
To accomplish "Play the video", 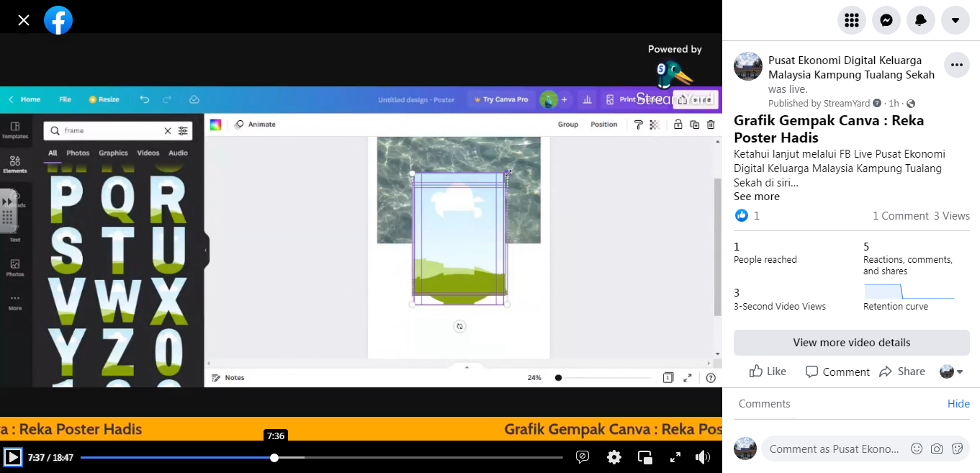I will 13,457.
